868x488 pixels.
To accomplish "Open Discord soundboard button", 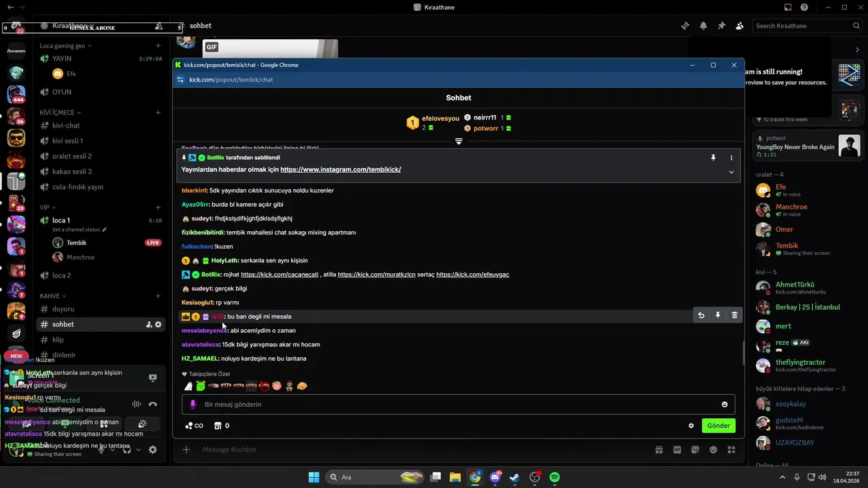I will (142, 424).
